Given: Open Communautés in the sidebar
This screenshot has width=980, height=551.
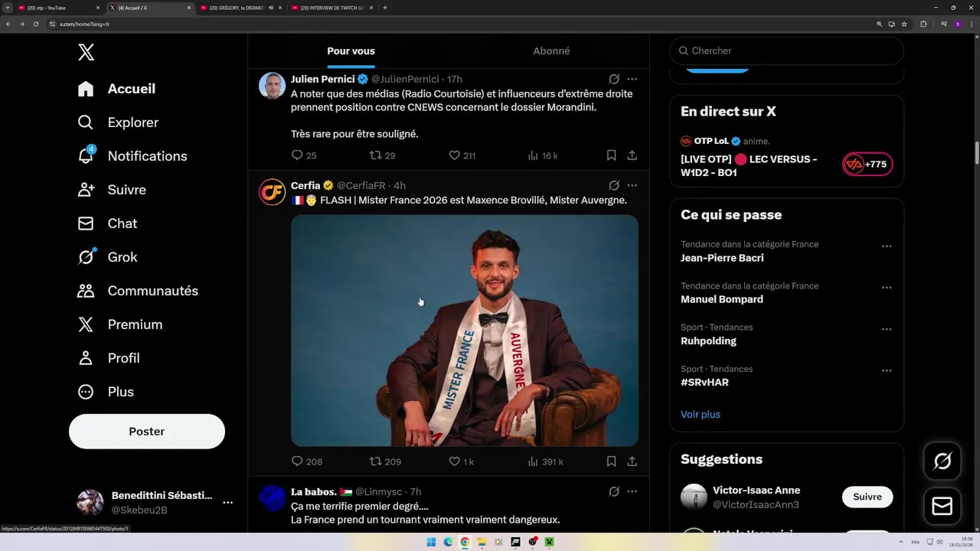Looking at the screenshot, I should pyautogui.click(x=138, y=291).
